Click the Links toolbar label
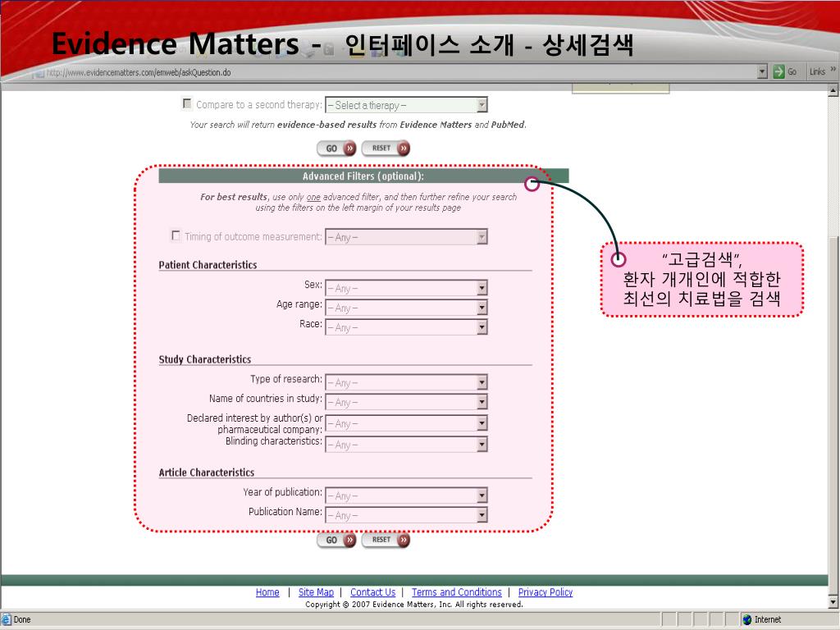The image size is (840, 630). pyautogui.click(x=817, y=71)
